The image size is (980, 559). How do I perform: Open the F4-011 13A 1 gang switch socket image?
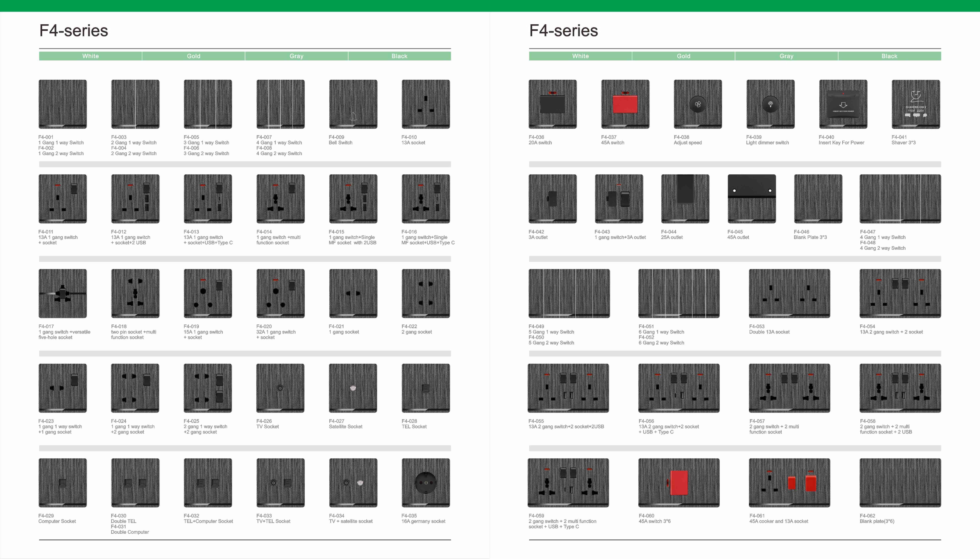coord(63,199)
